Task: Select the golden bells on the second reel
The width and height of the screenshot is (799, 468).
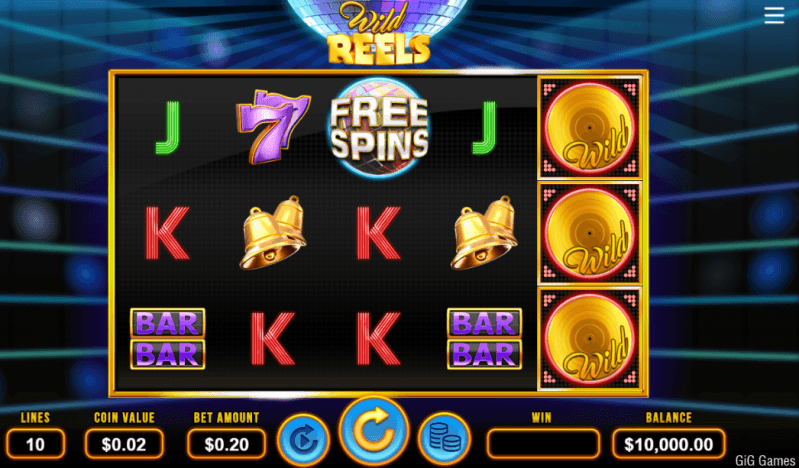Action: pos(273,232)
